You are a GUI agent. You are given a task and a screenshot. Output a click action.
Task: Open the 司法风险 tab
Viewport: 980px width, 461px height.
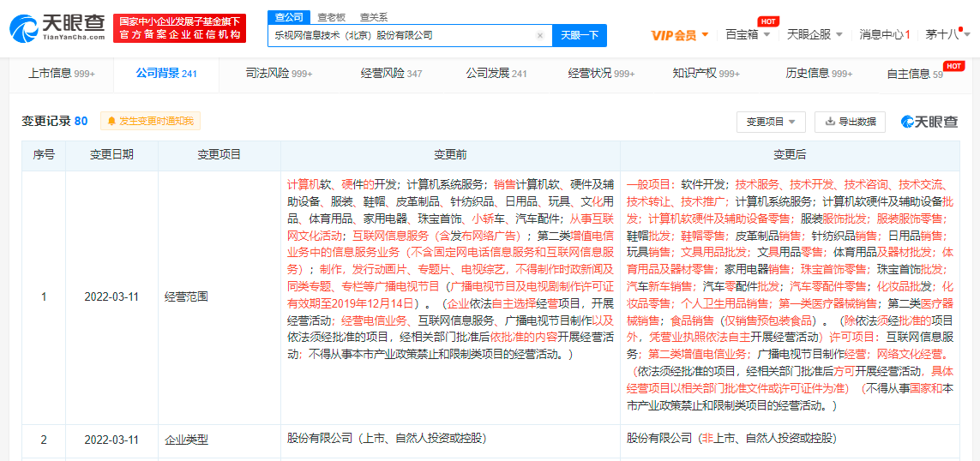click(279, 74)
